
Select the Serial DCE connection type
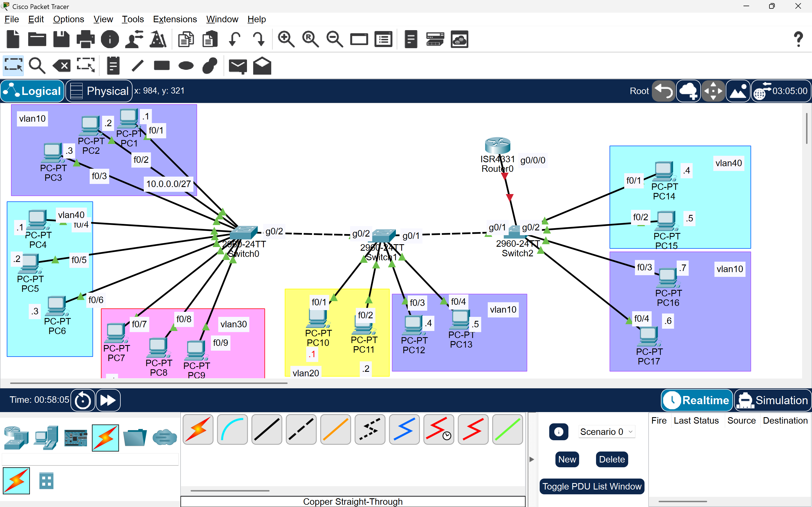point(438,430)
